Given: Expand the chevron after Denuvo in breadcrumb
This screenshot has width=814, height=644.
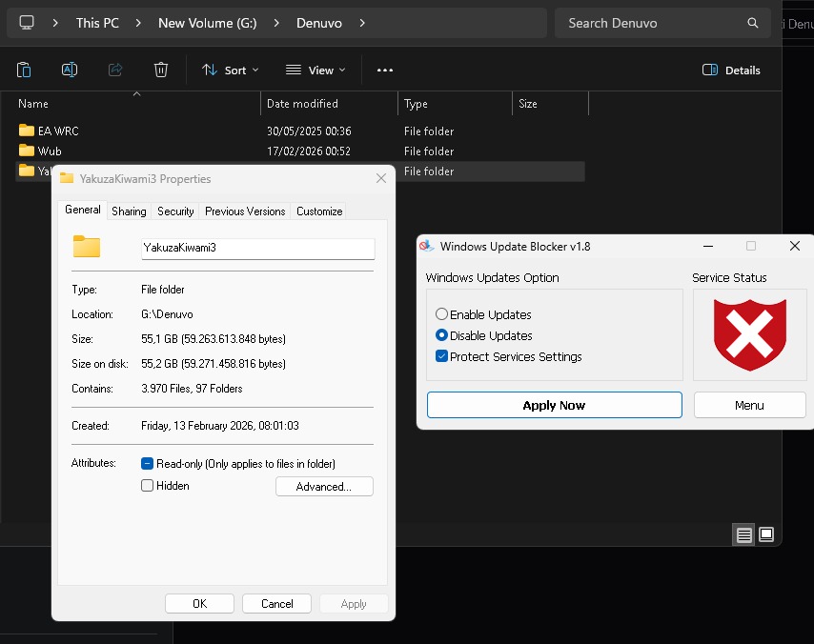Looking at the screenshot, I should tap(362, 23).
